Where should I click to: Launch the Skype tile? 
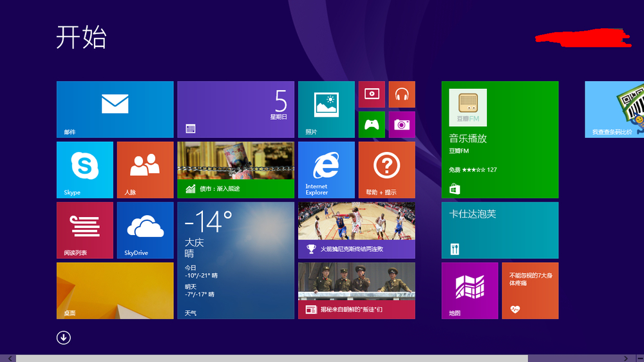(x=85, y=169)
